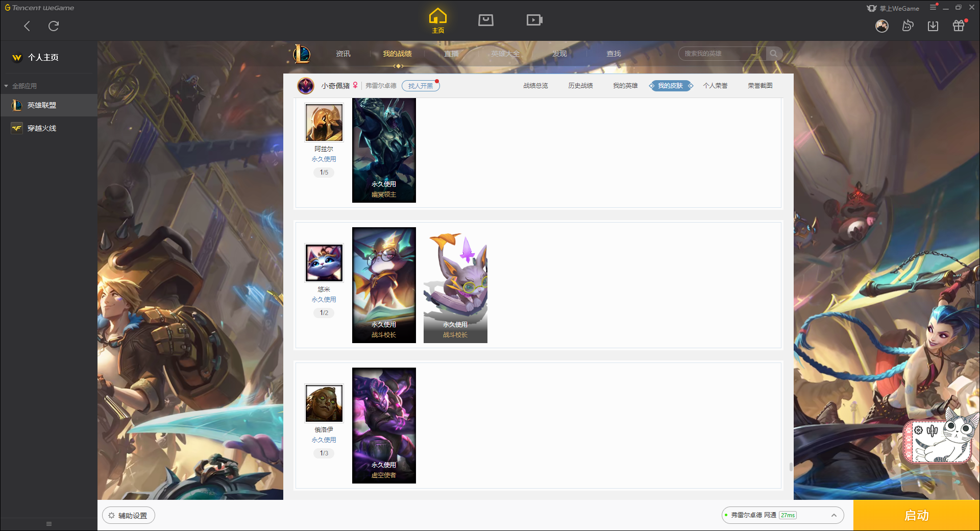This screenshot has height=531, width=980.
Task: Open the gift box icon
Action: pyautogui.click(x=959, y=26)
